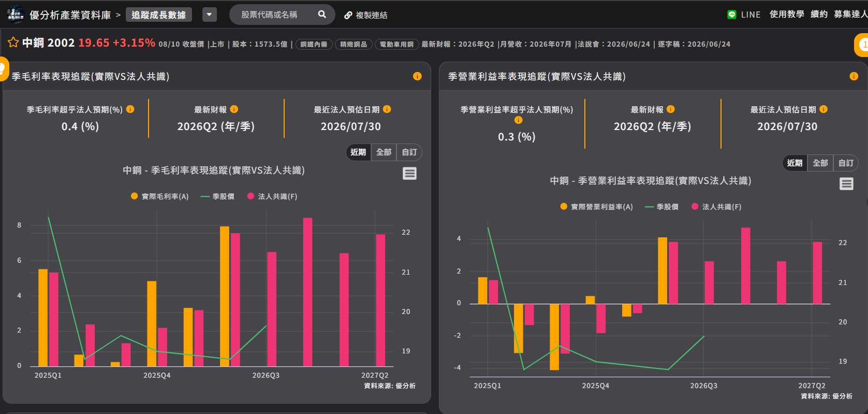Open the gross margin chart hamburger menu
Screen dimensions: 868x414
[409, 174]
